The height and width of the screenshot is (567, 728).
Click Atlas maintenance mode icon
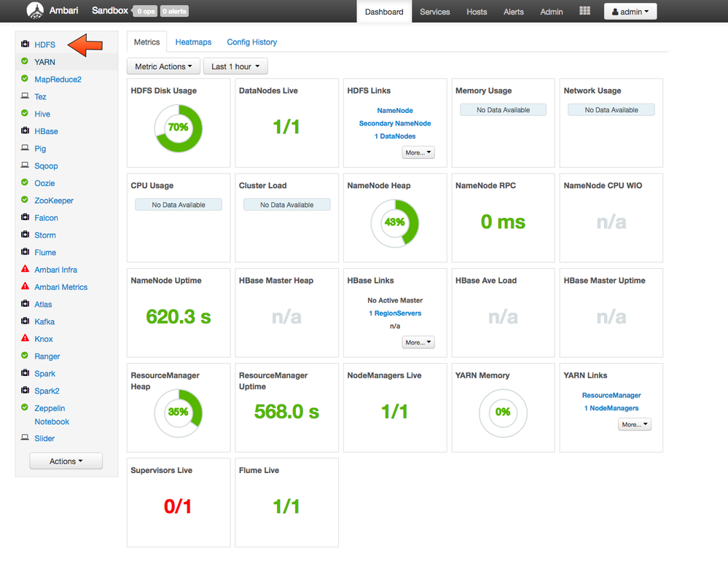(x=25, y=304)
